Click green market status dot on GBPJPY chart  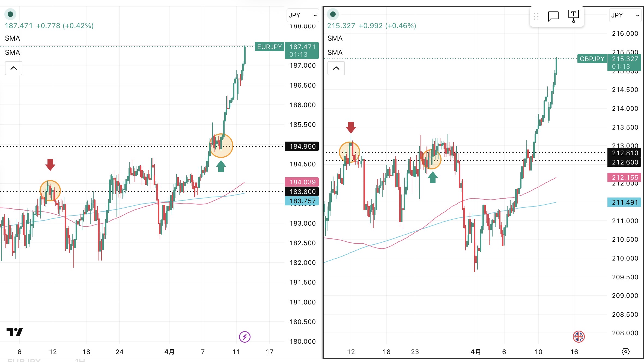click(x=333, y=14)
